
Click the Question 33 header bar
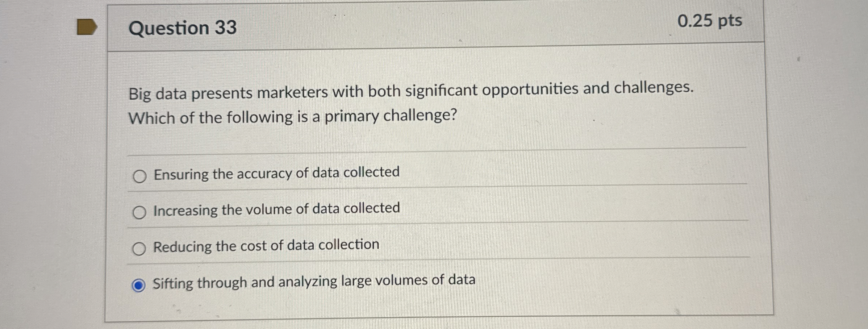[x=398, y=26]
